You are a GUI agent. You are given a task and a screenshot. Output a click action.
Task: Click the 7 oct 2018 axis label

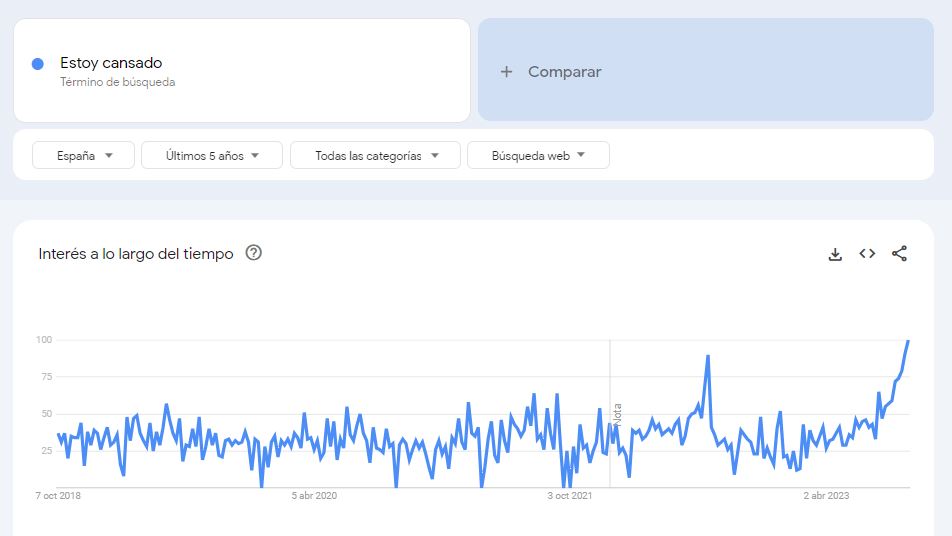click(x=58, y=496)
